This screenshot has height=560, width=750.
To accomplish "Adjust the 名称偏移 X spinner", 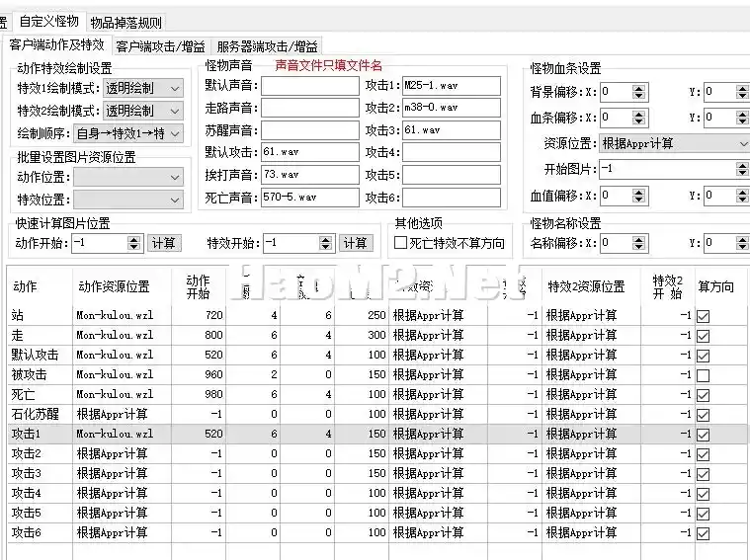I will point(638,243).
